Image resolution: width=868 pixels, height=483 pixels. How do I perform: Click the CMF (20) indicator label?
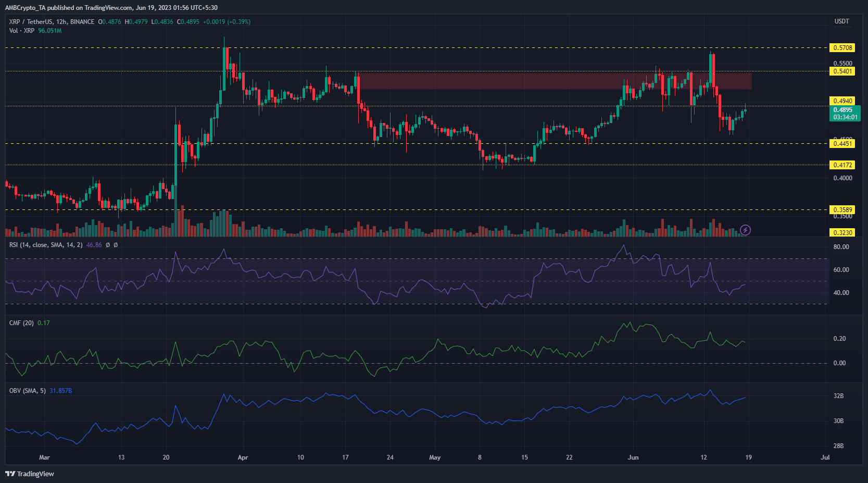pyautogui.click(x=21, y=323)
